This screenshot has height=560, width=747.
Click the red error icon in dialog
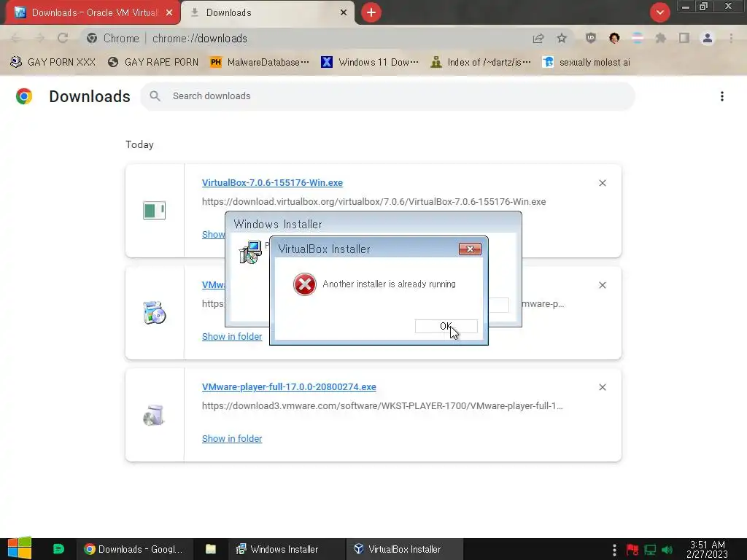[x=305, y=284]
